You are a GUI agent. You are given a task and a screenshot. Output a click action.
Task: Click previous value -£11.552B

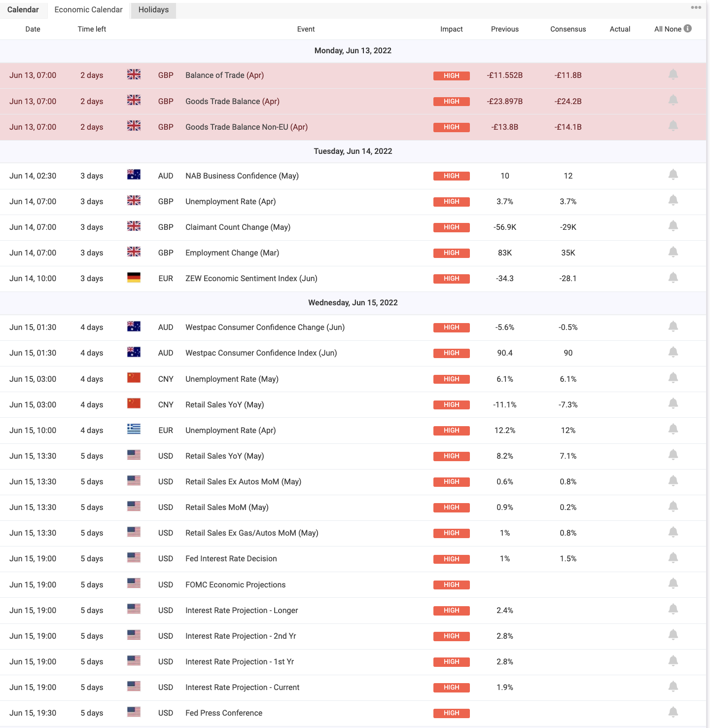pyautogui.click(x=505, y=75)
